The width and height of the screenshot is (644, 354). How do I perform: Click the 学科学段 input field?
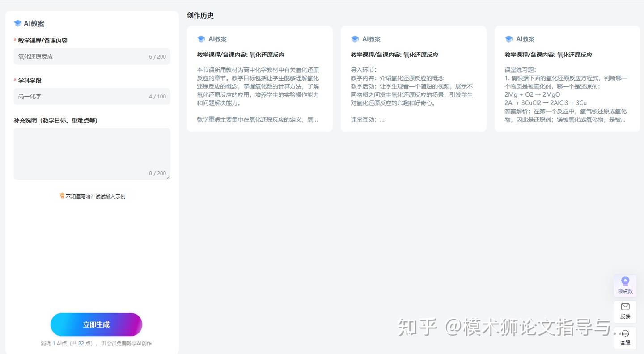point(92,96)
